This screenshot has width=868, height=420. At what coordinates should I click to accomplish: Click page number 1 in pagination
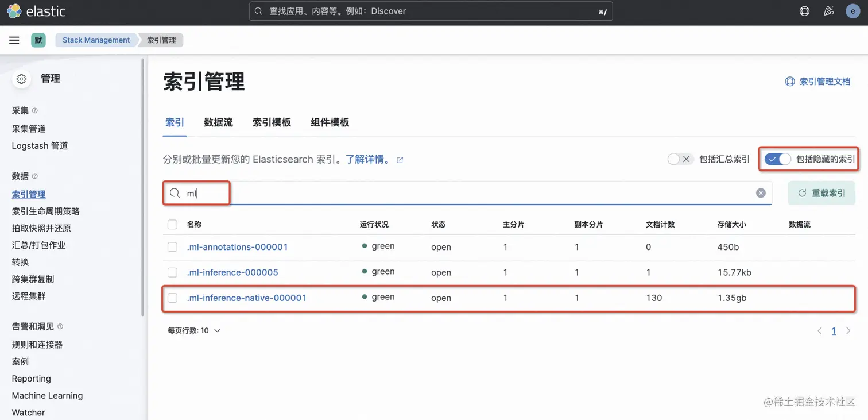pos(834,330)
